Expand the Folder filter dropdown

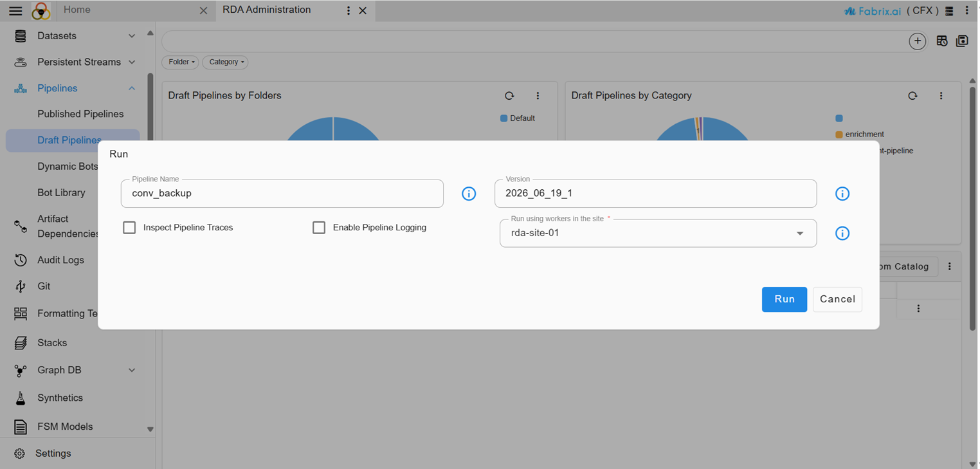click(x=180, y=62)
